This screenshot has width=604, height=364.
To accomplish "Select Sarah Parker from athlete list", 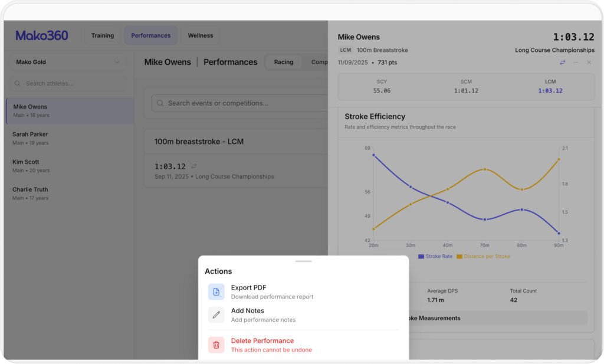I will pos(31,138).
